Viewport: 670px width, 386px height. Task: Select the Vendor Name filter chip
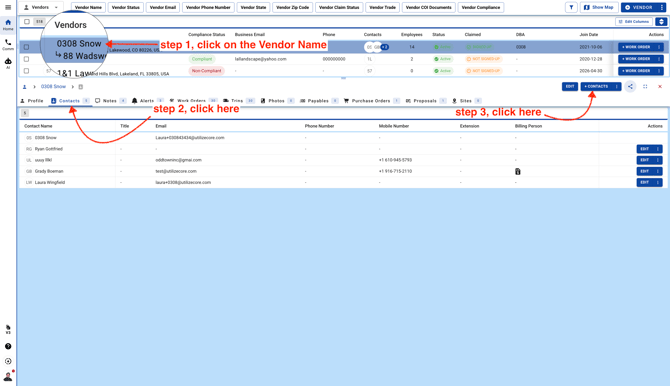coord(88,7)
